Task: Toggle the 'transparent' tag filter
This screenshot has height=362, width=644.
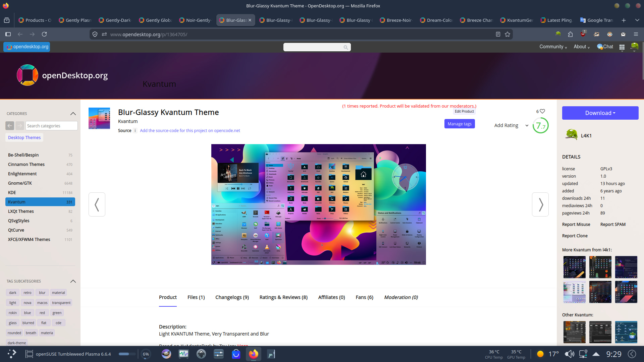Action: 61,303
